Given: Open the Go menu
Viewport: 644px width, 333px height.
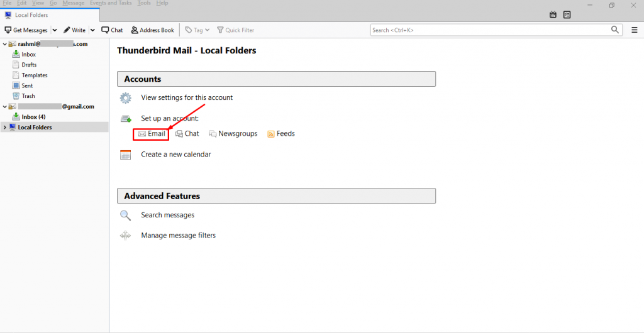Looking at the screenshot, I should [x=53, y=3].
